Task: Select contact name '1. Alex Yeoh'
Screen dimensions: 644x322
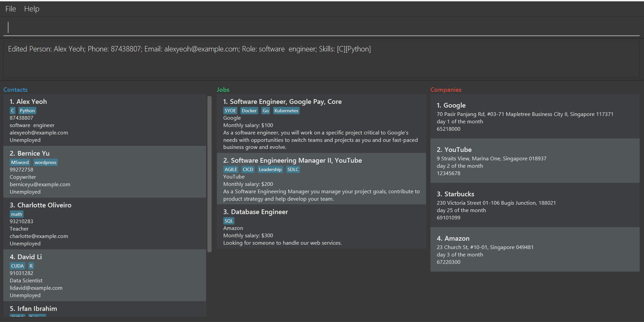Action: [28, 102]
